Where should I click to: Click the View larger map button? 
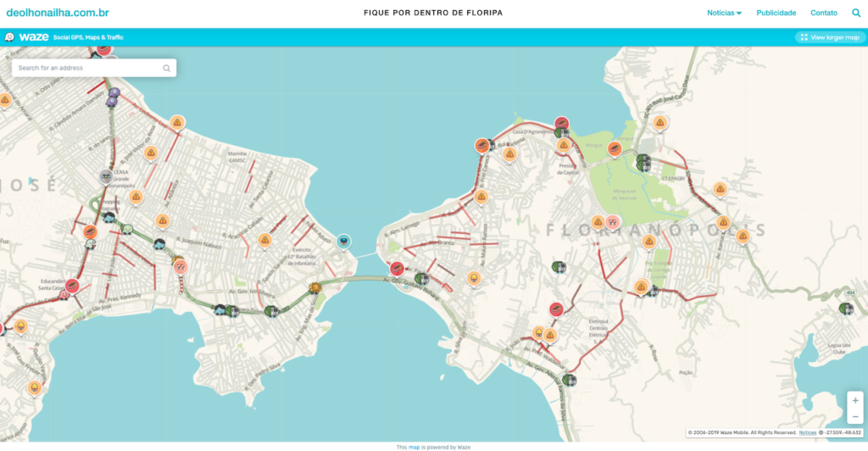829,37
